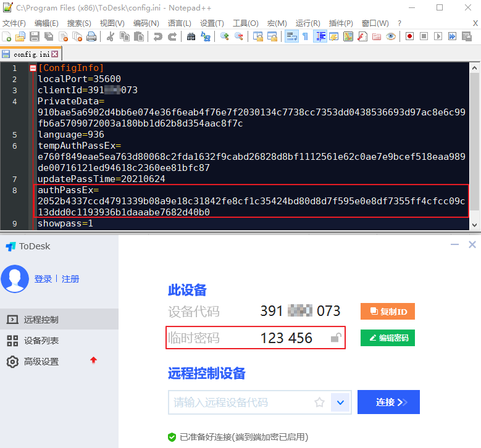481x448 pixels.
Task: Click the Cut scissors icon
Action: coord(111,36)
